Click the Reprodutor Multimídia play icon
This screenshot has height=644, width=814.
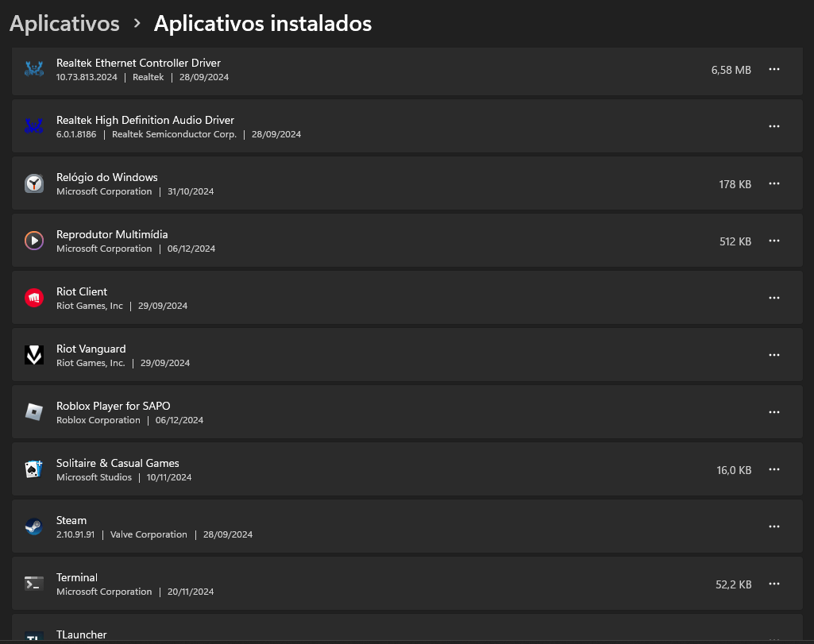point(34,241)
